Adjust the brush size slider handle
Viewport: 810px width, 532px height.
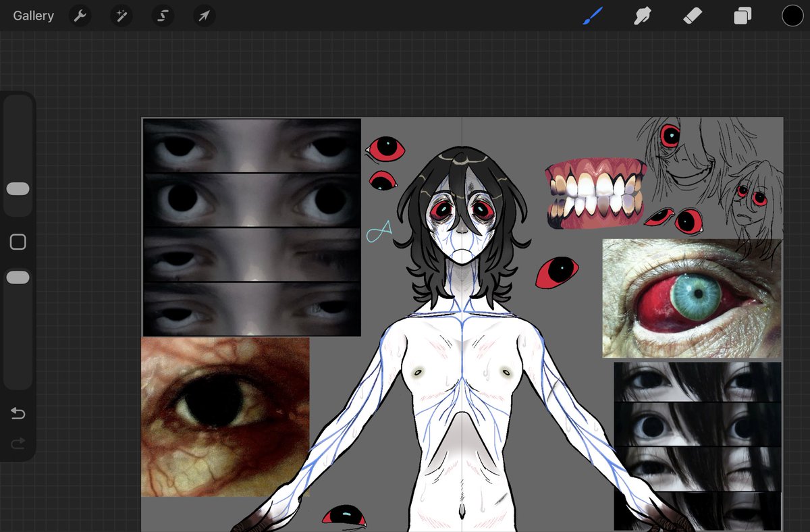pos(18,189)
